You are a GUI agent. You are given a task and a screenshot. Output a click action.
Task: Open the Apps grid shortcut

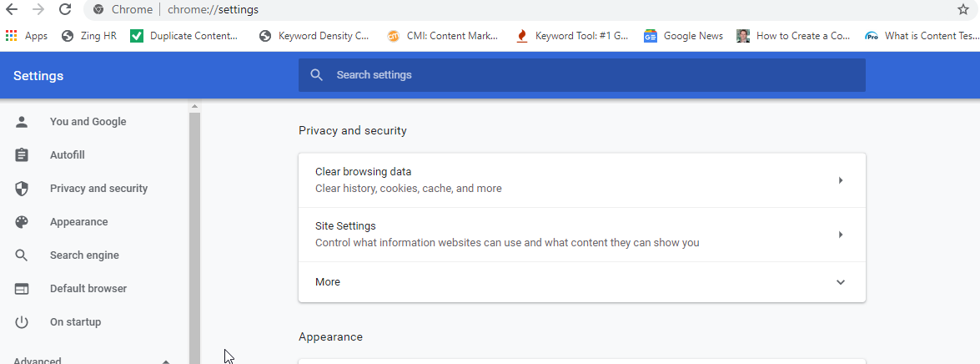[x=26, y=36]
